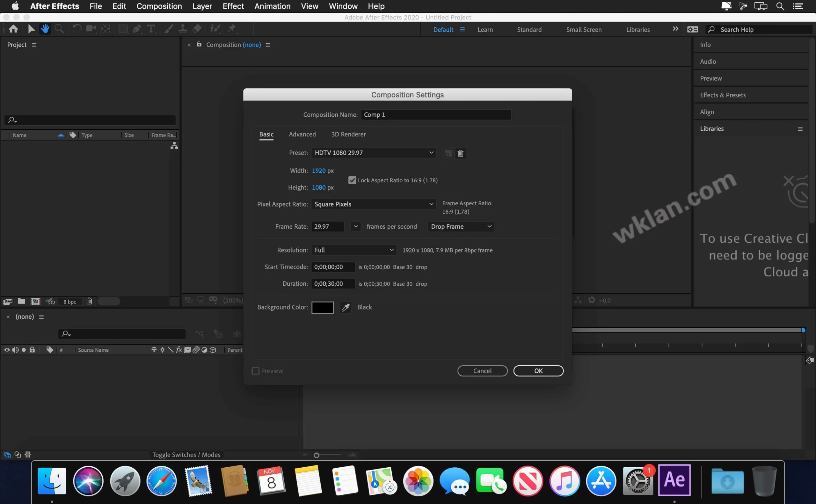This screenshot has height=504, width=816.
Task: Open the Composition menu in the menu bar
Action: [x=159, y=6]
